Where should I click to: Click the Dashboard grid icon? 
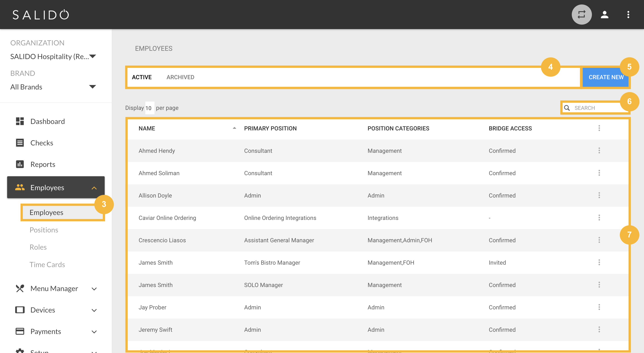20,121
